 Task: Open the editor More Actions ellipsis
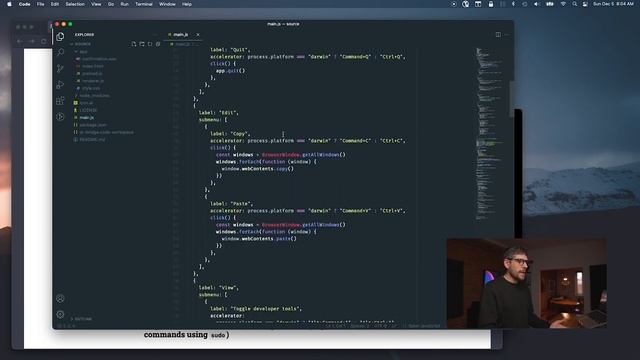[507, 35]
